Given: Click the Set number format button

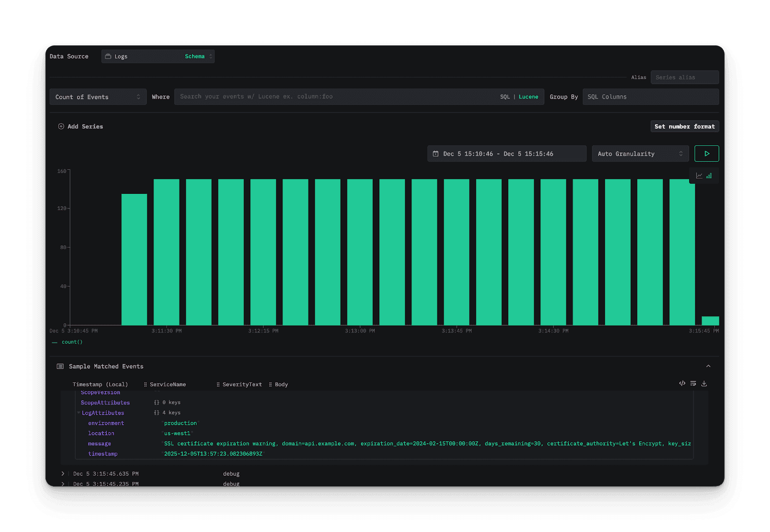Looking at the screenshot, I should 684,127.
